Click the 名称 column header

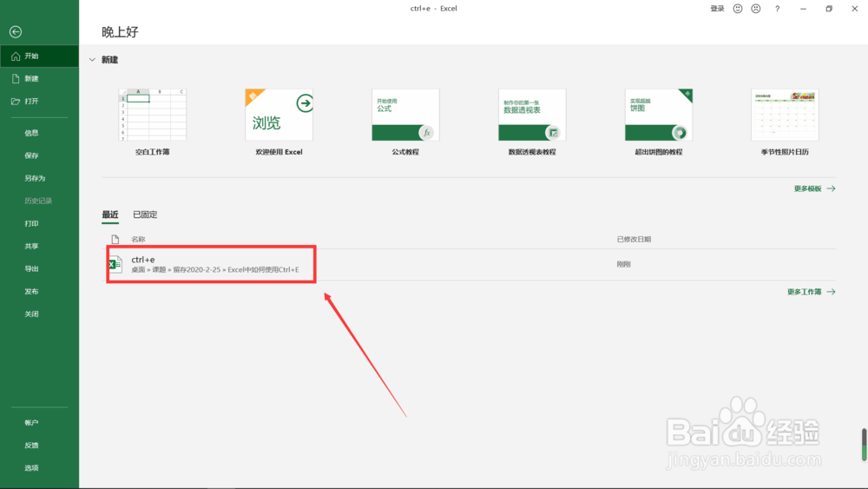pos(138,239)
